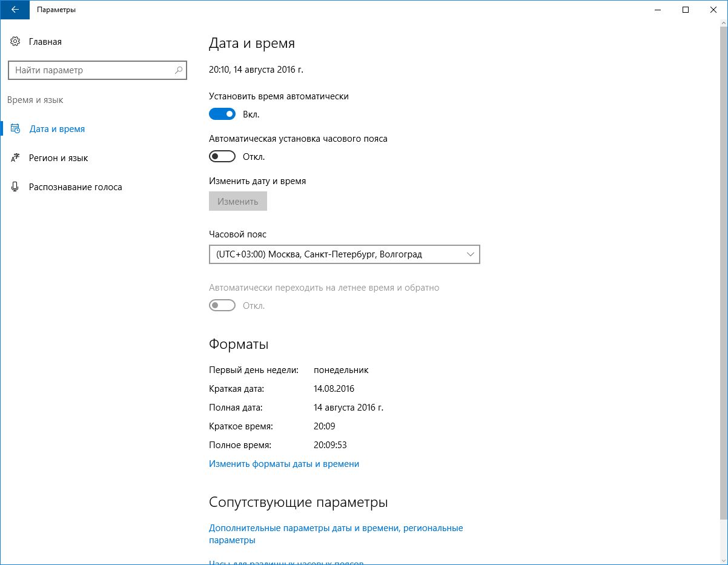Click the back arrow in the title bar
Viewport: 728px width, 565px height.
(x=14, y=10)
